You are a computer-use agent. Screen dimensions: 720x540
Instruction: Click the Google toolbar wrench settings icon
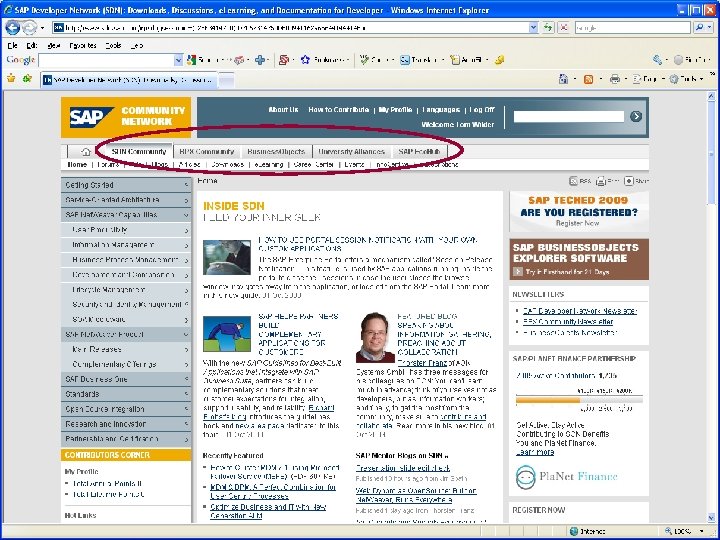click(658, 60)
